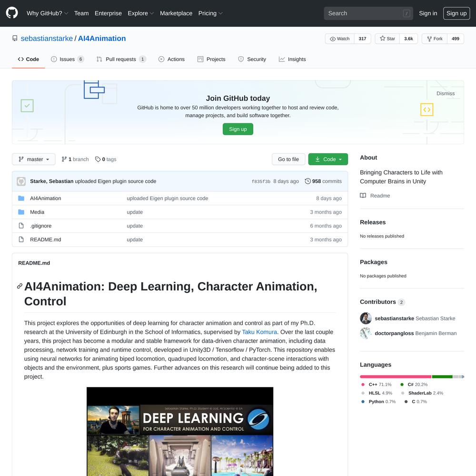
Task: Click Sign in link in header
Action: 428,13
